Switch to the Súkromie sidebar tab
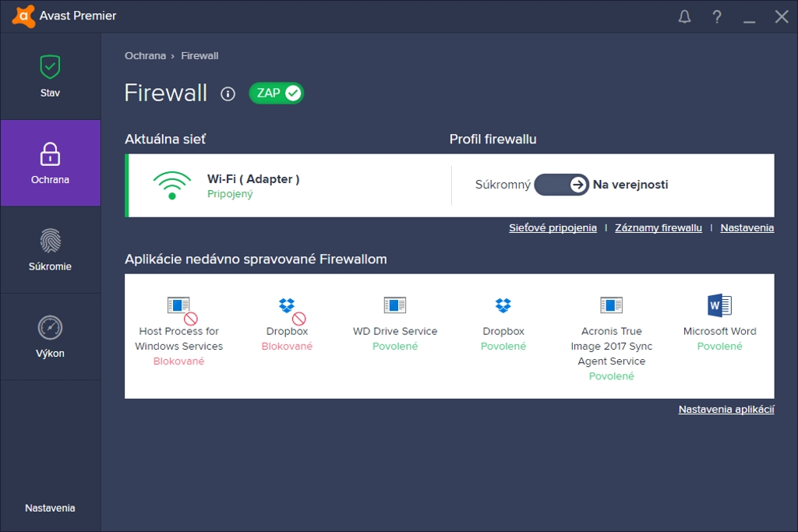The width and height of the screenshot is (798, 532). click(x=51, y=249)
